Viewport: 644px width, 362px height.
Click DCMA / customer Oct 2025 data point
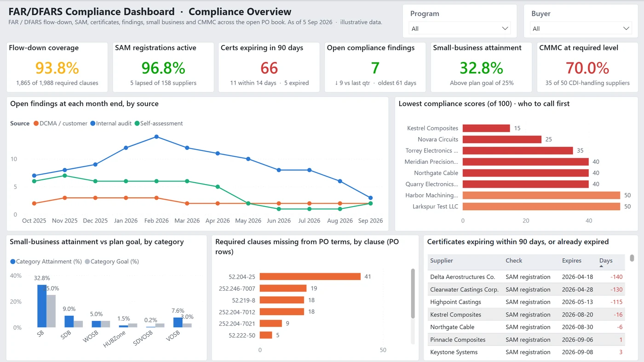(34, 203)
